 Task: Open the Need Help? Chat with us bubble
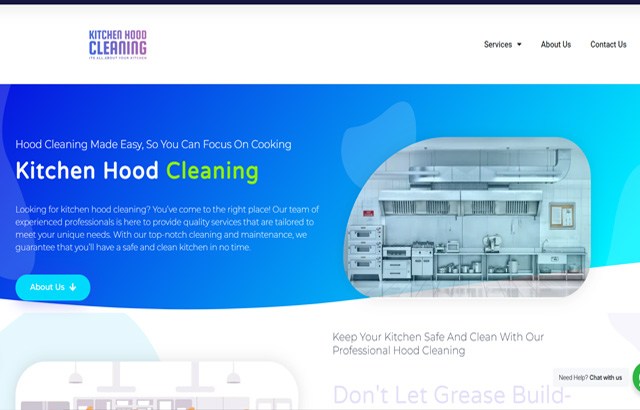(590, 377)
